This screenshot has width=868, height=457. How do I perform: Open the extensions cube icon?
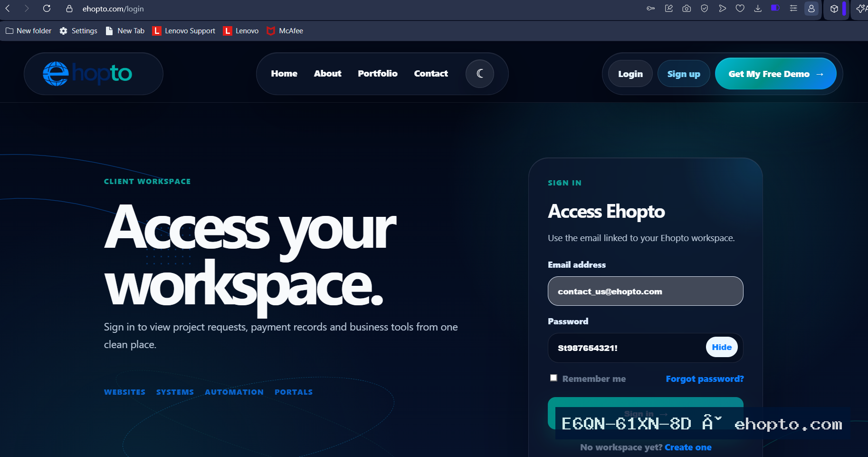834,9
